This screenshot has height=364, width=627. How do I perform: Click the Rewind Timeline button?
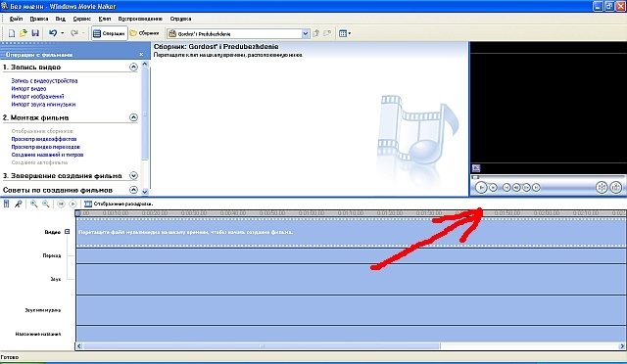pos(61,204)
